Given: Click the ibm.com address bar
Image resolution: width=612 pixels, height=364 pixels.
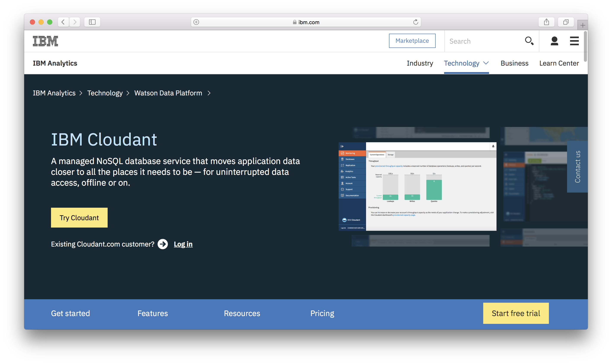Looking at the screenshot, I should (306, 22).
